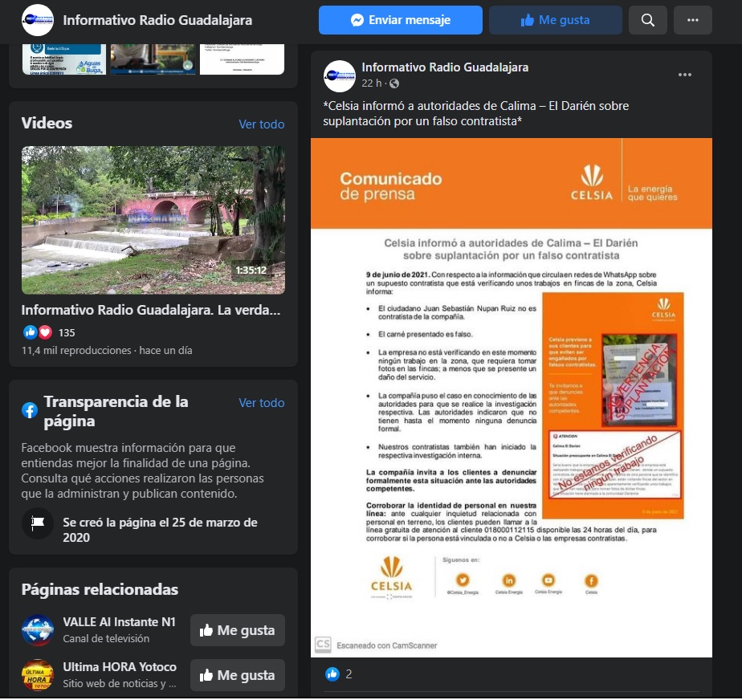Open VALLE Al Instante N1 page name

(x=119, y=622)
